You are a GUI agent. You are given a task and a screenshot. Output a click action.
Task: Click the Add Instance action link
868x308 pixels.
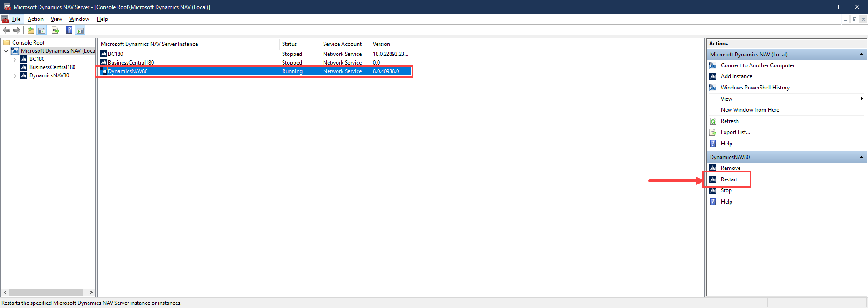pyautogui.click(x=736, y=76)
